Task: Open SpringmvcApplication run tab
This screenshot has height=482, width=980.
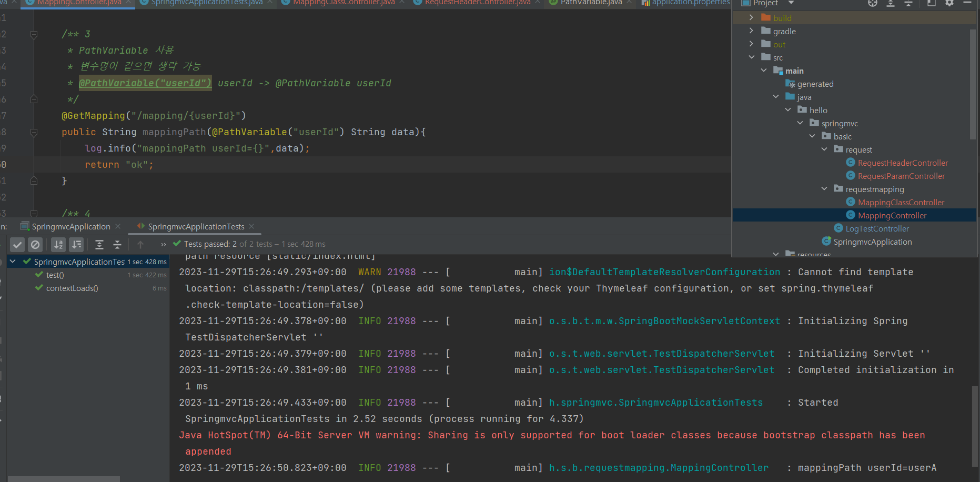Action: click(x=71, y=227)
